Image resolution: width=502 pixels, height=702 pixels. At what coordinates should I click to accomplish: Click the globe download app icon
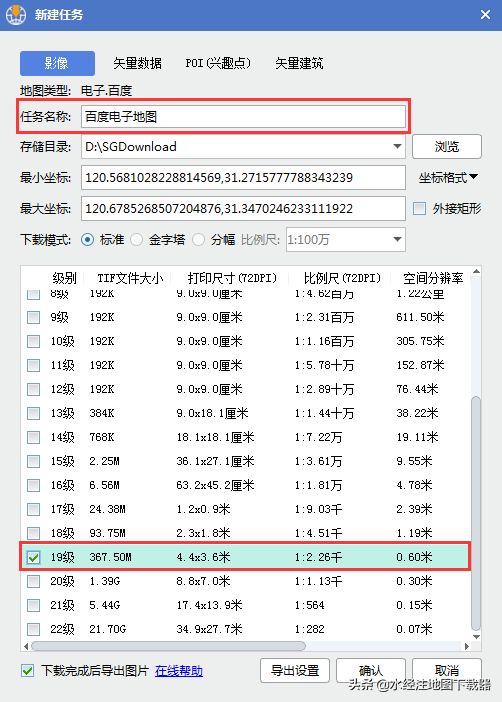point(16,15)
